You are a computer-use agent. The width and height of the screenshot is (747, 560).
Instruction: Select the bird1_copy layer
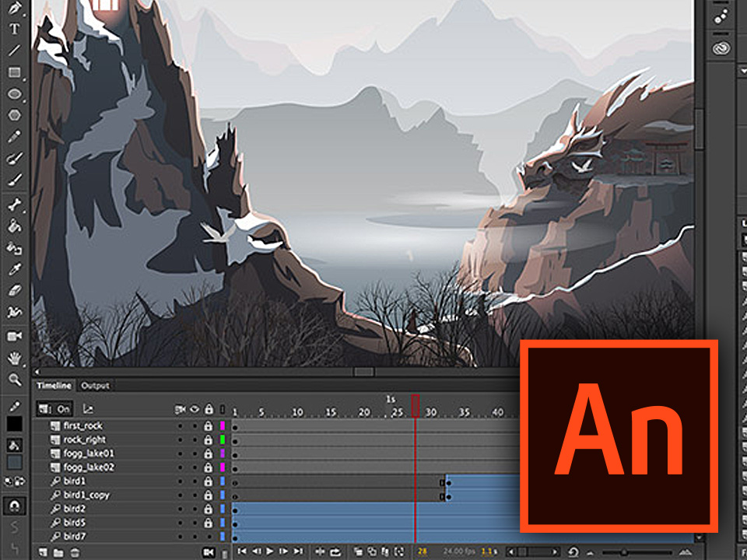tap(86, 495)
